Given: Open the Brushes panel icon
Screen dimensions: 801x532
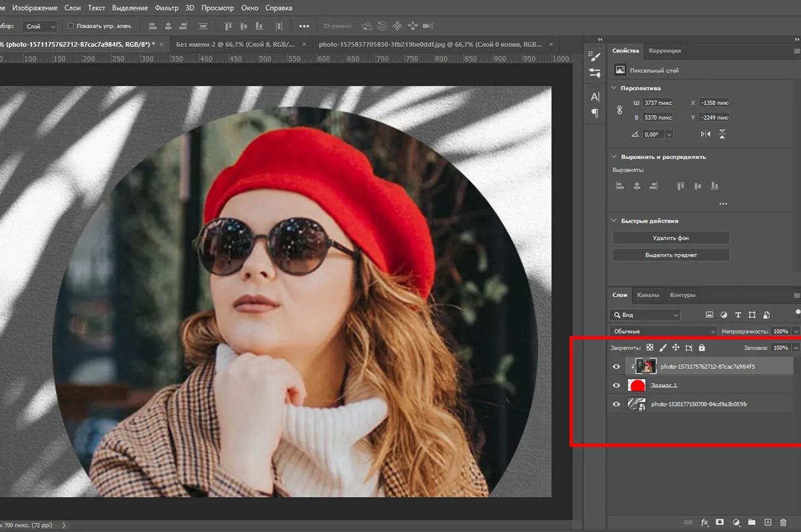Looking at the screenshot, I should 595,57.
